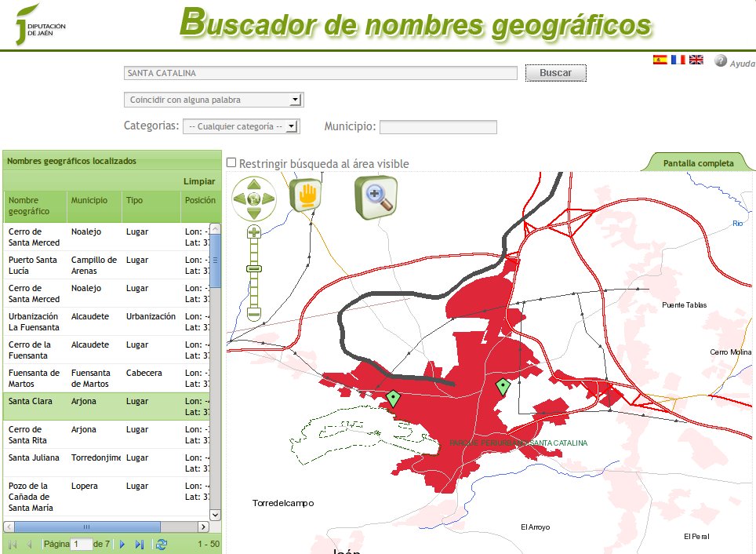Switch language to Spanish flag

(660, 60)
